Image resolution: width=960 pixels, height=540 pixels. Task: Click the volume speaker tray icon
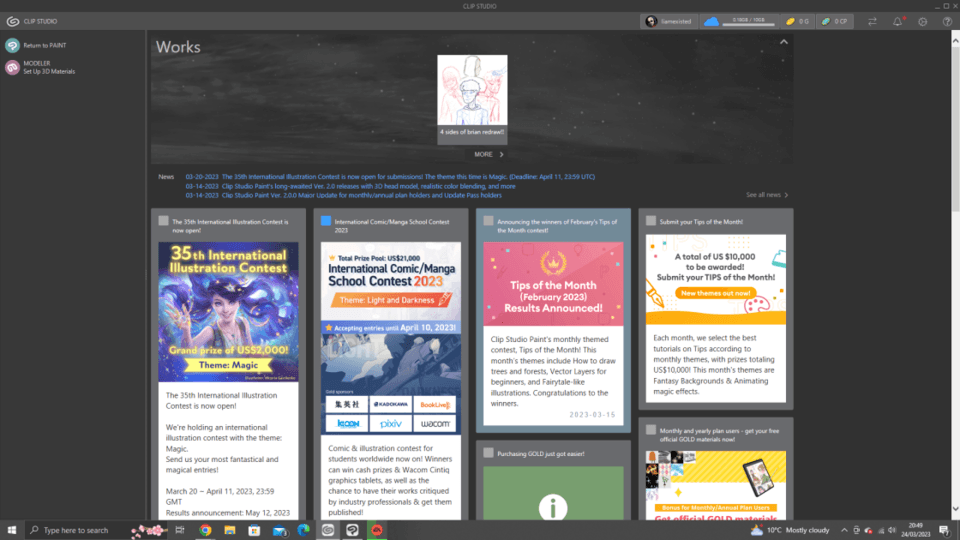pyautogui.click(x=892, y=530)
